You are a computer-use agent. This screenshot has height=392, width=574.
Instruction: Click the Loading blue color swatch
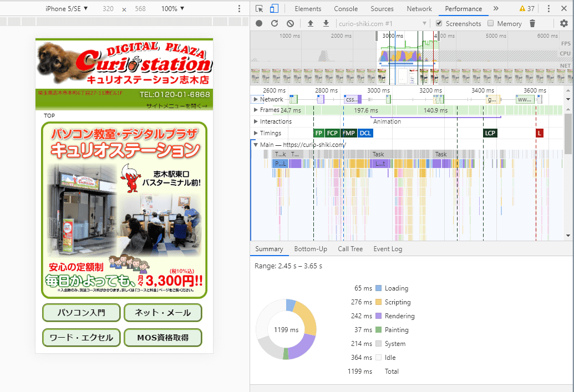379,288
